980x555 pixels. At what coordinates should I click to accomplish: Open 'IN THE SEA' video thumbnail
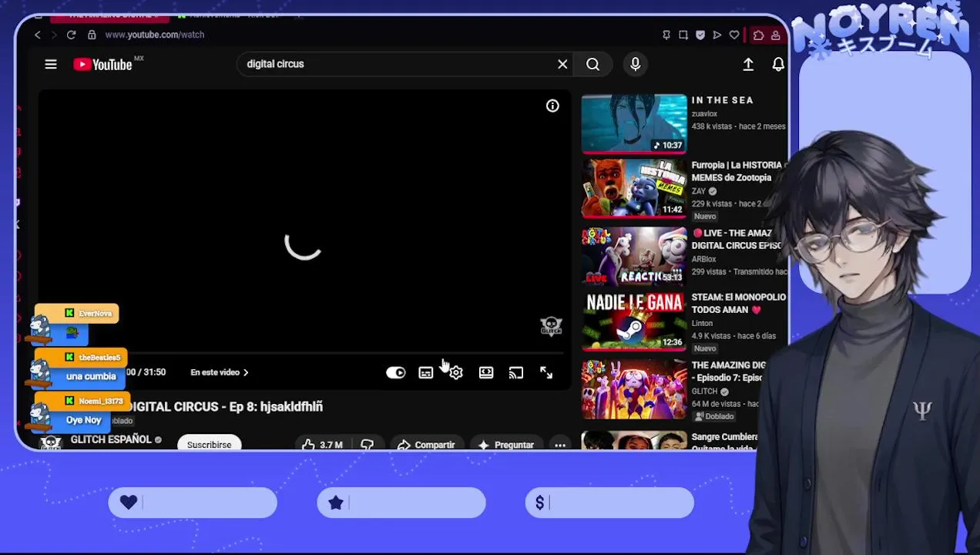634,123
